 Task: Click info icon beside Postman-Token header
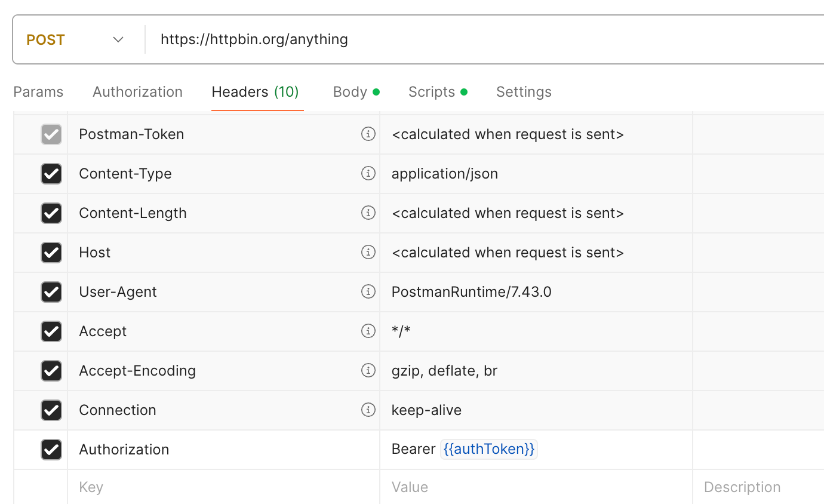[368, 134]
